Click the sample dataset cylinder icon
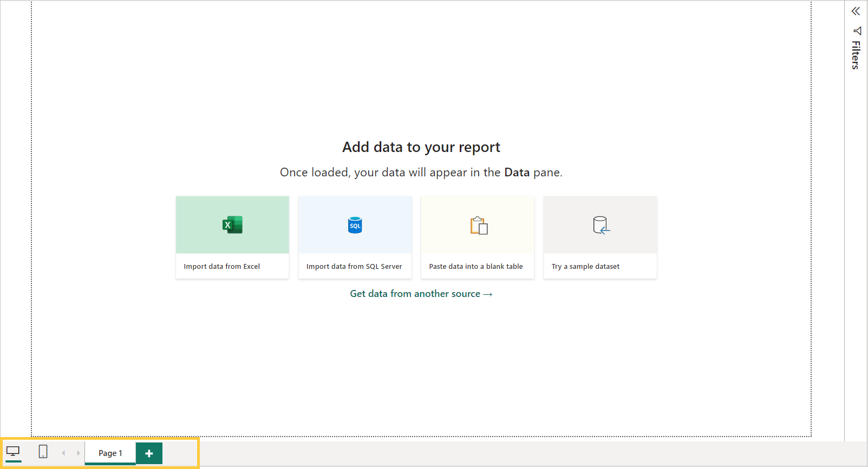Viewport: 868px width, 469px height. pyautogui.click(x=601, y=225)
